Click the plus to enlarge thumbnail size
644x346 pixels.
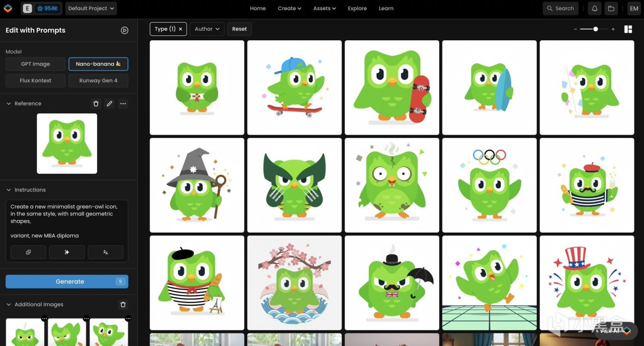(613, 29)
